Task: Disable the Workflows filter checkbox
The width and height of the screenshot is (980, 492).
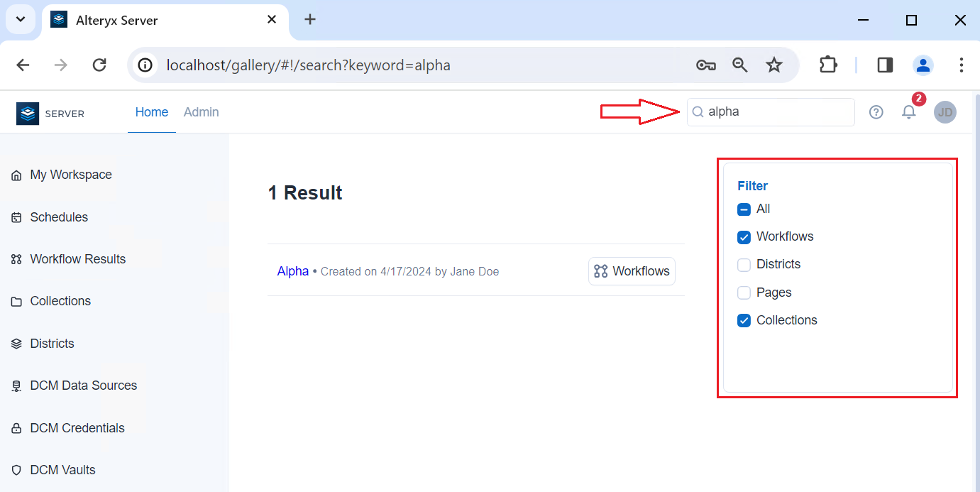Action: (x=744, y=236)
